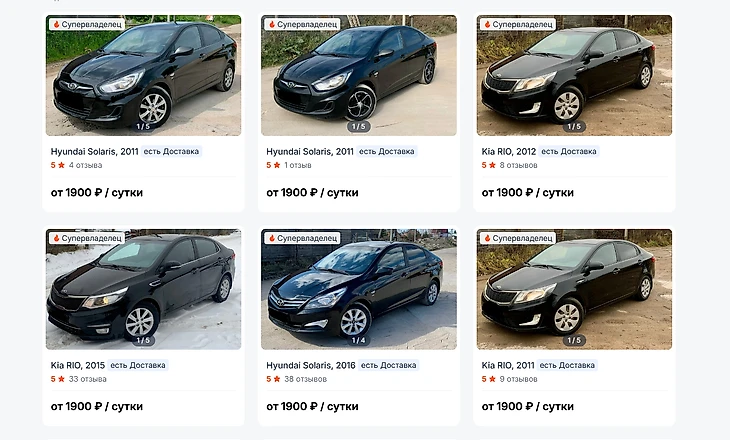Click the 1/5 photo counter on Kia RIO 2012
This screenshot has width=730, height=440.
click(x=575, y=126)
